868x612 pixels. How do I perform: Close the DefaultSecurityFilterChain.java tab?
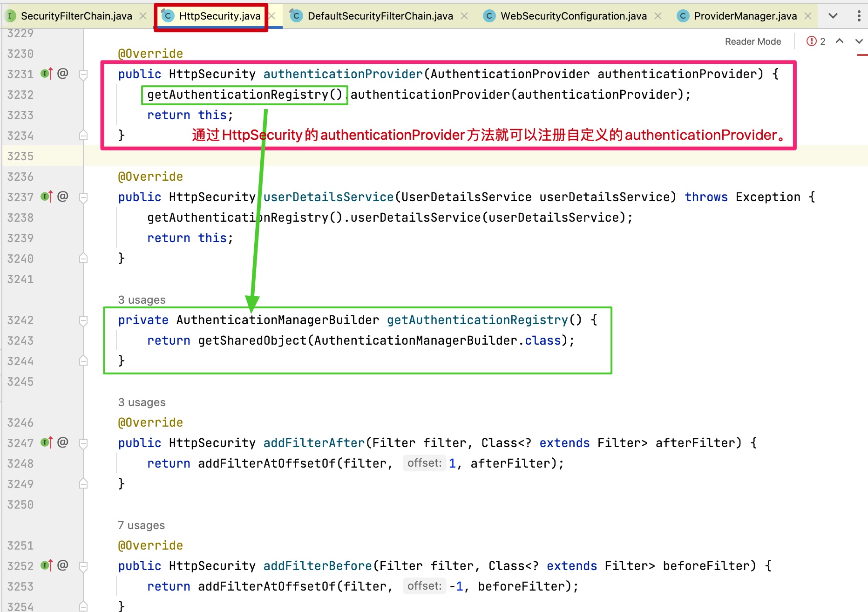pyautogui.click(x=464, y=16)
